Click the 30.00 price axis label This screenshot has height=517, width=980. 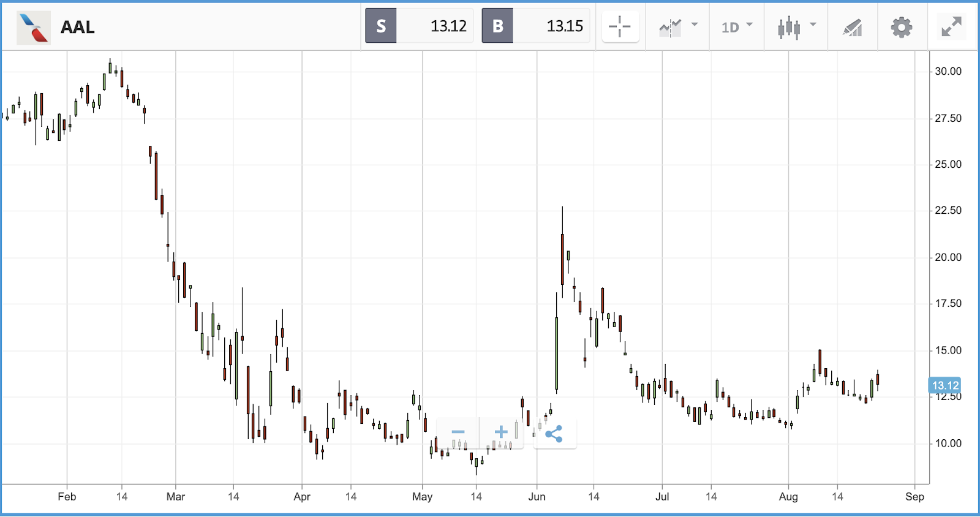tap(948, 72)
